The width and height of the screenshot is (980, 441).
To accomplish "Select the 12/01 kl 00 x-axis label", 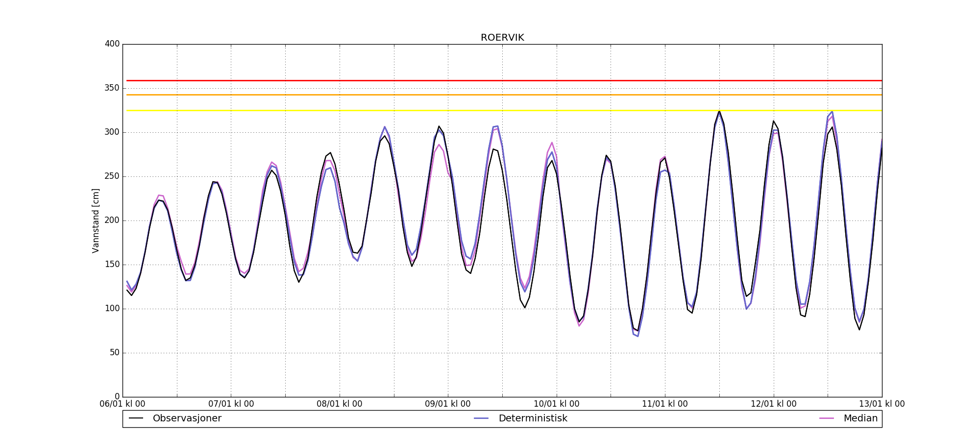I will coord(773,404).
